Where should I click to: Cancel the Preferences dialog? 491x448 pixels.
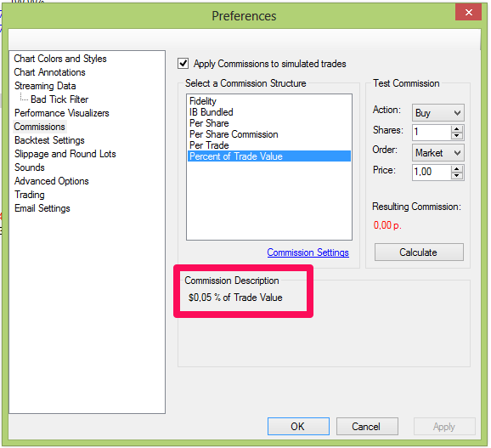367,427
